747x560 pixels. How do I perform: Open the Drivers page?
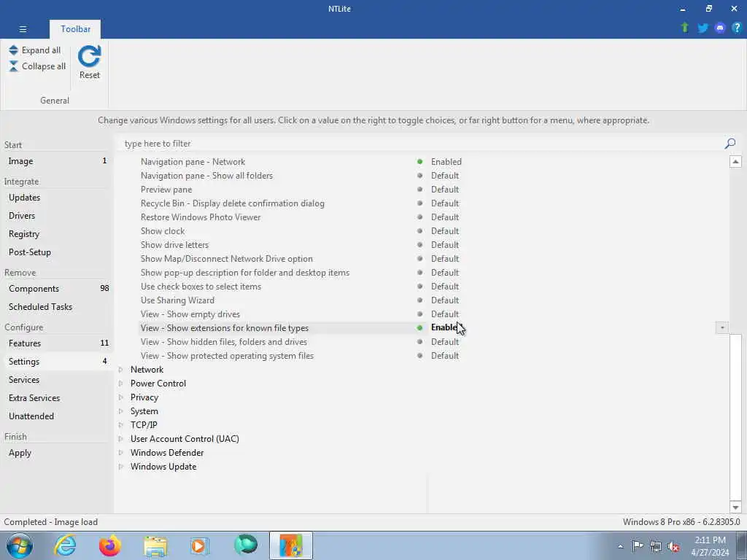coord(57,216)
